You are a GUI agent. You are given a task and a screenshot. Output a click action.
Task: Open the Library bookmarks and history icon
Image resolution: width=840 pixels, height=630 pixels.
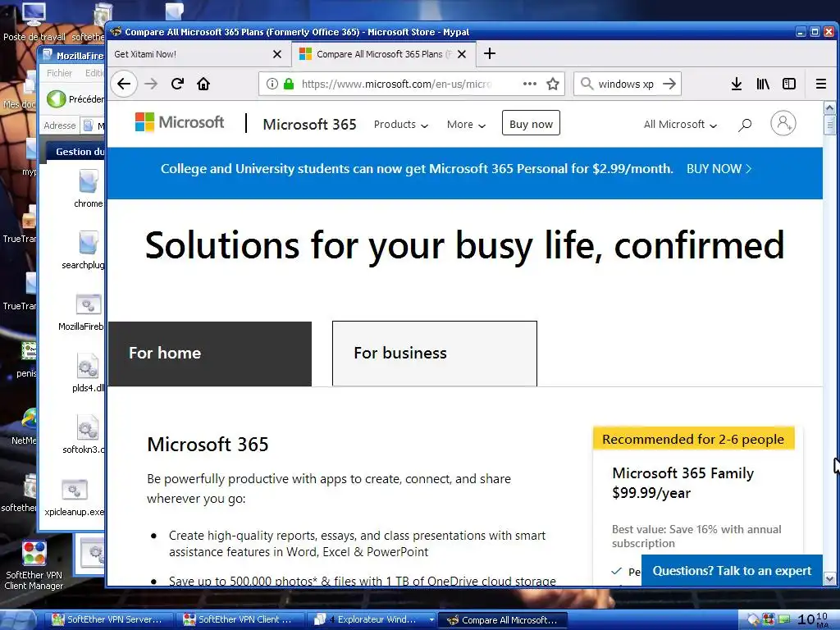(763, 84)
